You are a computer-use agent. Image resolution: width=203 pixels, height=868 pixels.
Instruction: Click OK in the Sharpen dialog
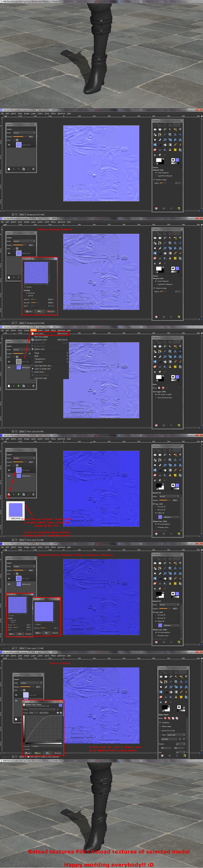coord(47,633)
